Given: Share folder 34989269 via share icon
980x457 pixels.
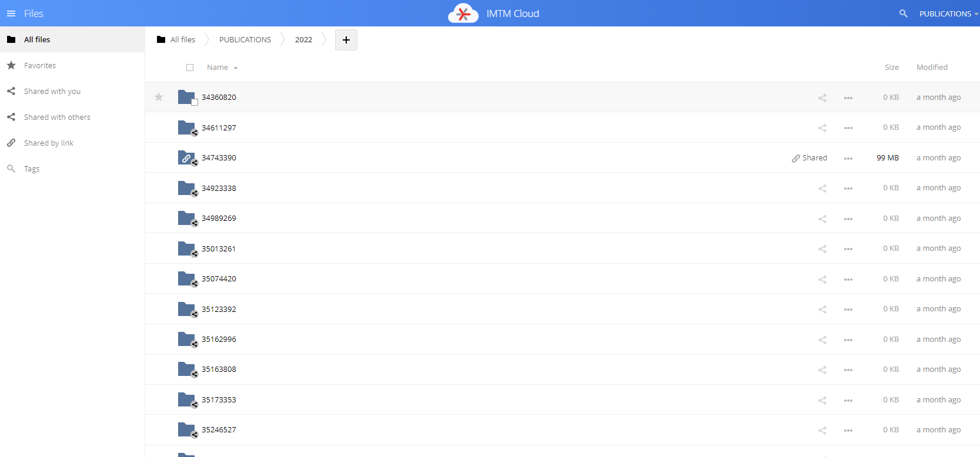Looking at the screenshot, I should pos(822,219).
